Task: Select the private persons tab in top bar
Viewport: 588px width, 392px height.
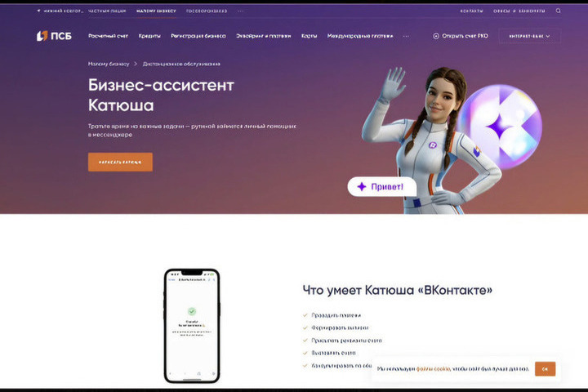Action: coord(107,11)
